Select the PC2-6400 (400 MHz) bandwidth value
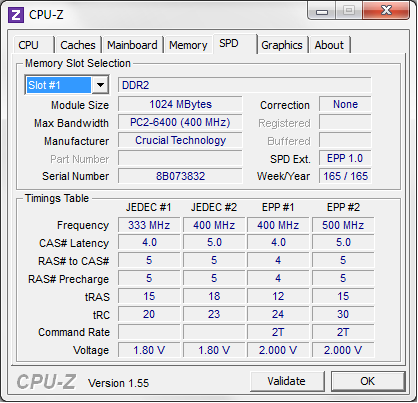This screenshot has height=403, width=418. point(180,122)
